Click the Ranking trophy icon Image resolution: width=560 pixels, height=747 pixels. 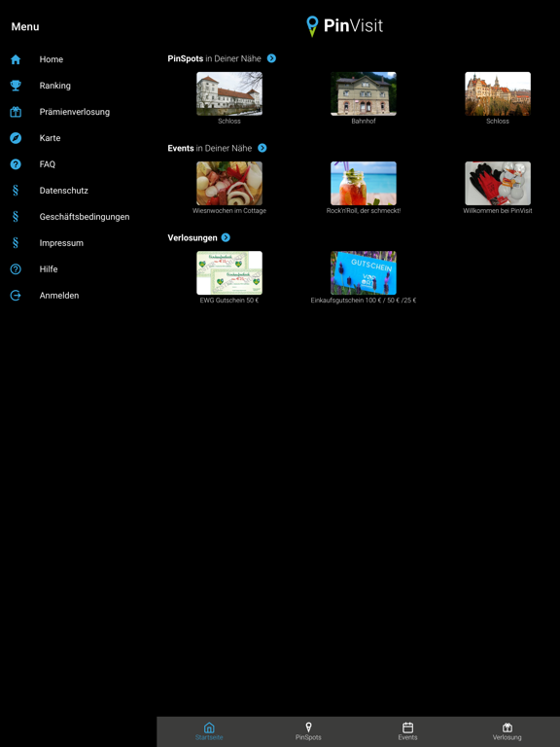(x=16, y=86)
